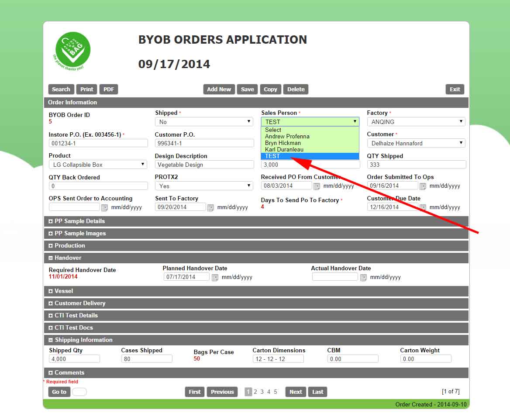Go to page 4
This screenshot has width=510, height=420.
[269, 392]
